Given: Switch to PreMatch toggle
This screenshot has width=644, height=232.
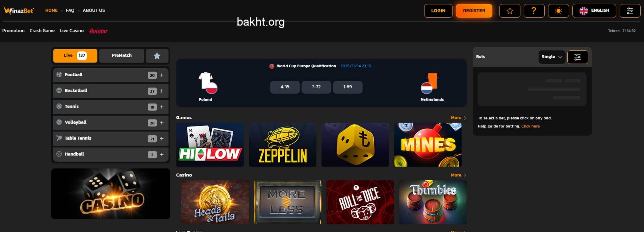Looking at the screenshot, I should pos(122,55).
